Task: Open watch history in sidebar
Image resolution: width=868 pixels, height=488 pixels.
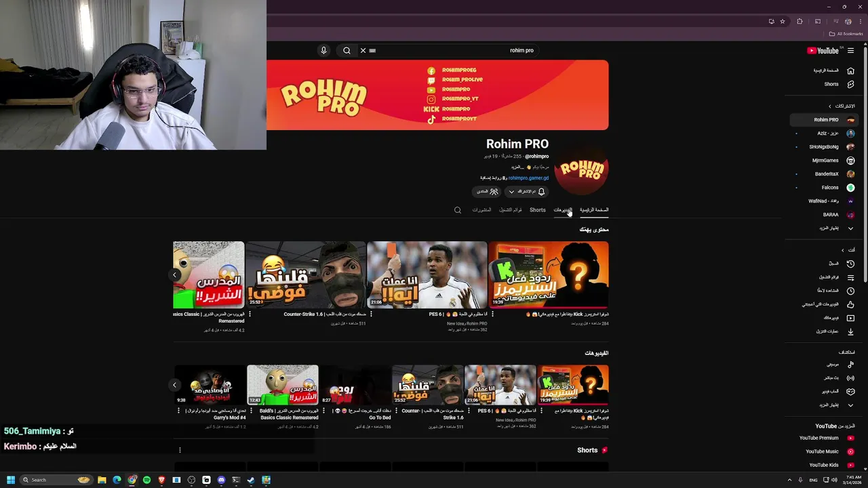Action: [x=823, y=263]
